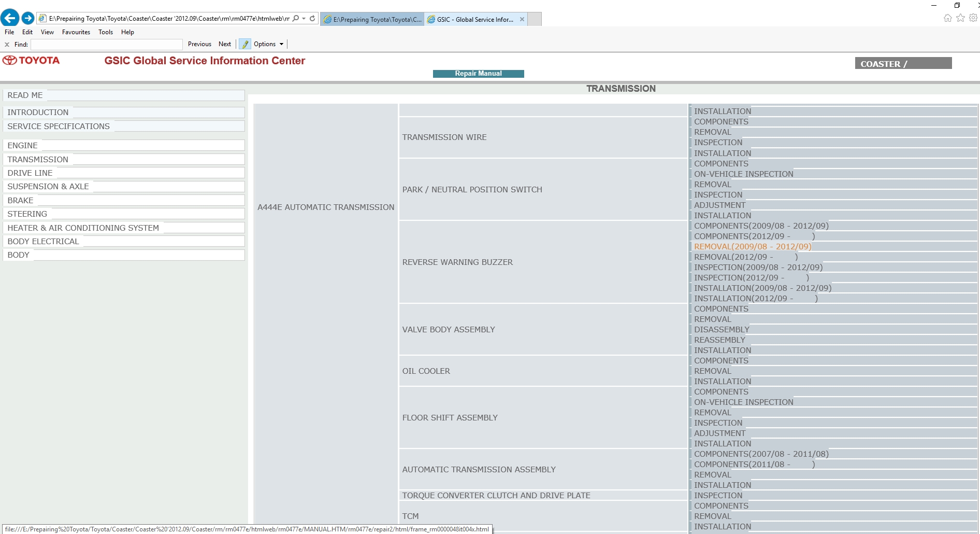Open ADJUSTMENT under Park / Neutral Position Switch
The height and width of the screenshot is (534, 980).
tap(719, 205)
